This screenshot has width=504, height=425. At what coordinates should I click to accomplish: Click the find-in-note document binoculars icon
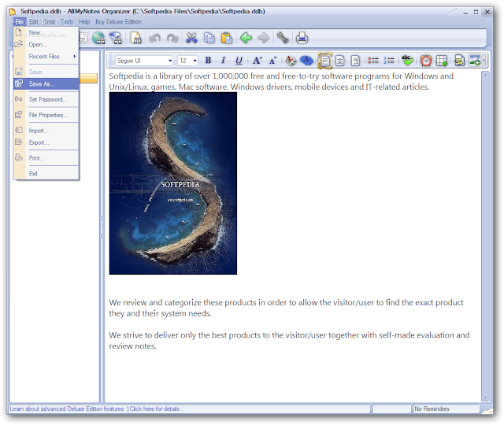coord(135,38)
